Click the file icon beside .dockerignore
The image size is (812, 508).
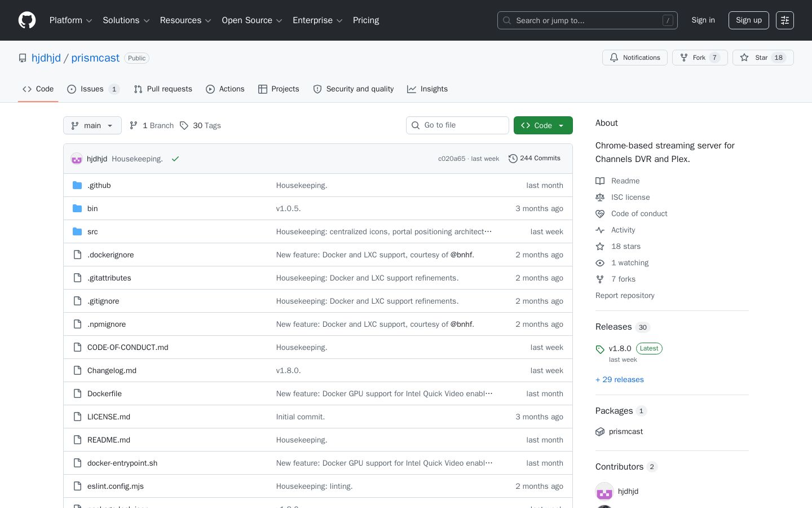coord(77,255)
